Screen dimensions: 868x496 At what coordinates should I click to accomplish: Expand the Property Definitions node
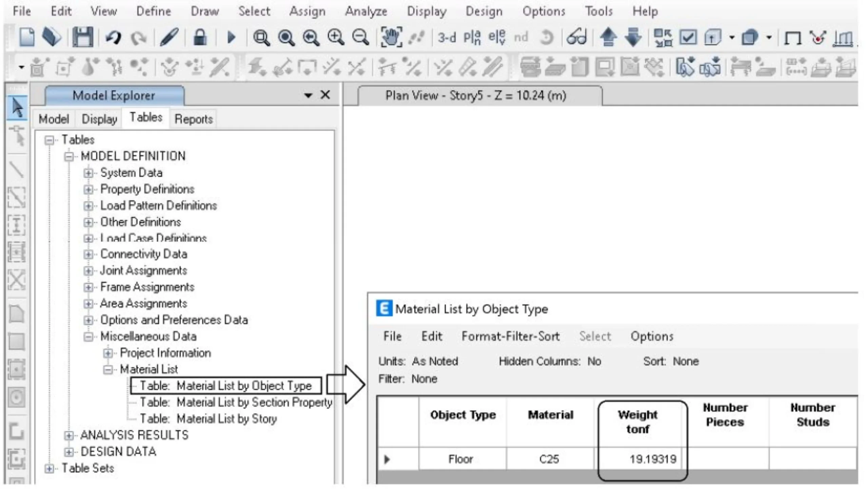88,189
